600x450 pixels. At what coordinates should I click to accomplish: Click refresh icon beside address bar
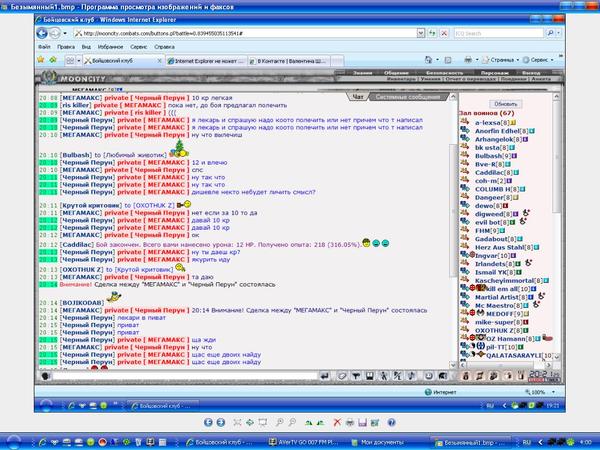[x=432, y=33]
